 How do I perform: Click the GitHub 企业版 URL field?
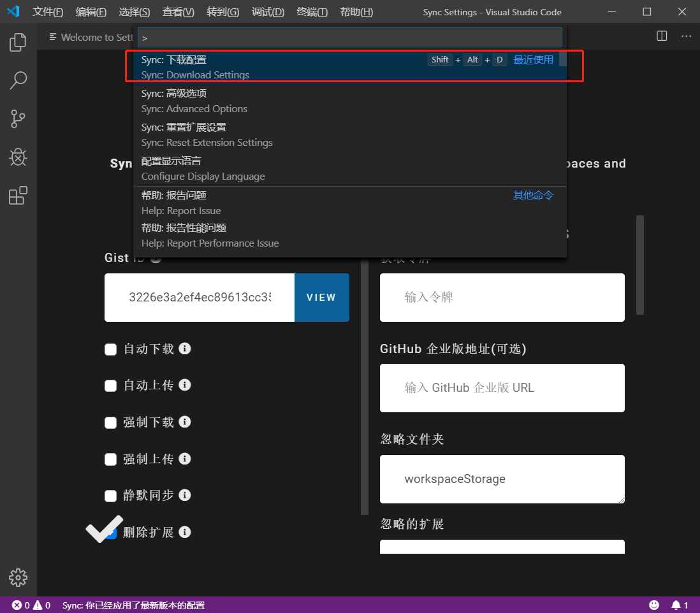click(x=502, y=387)
